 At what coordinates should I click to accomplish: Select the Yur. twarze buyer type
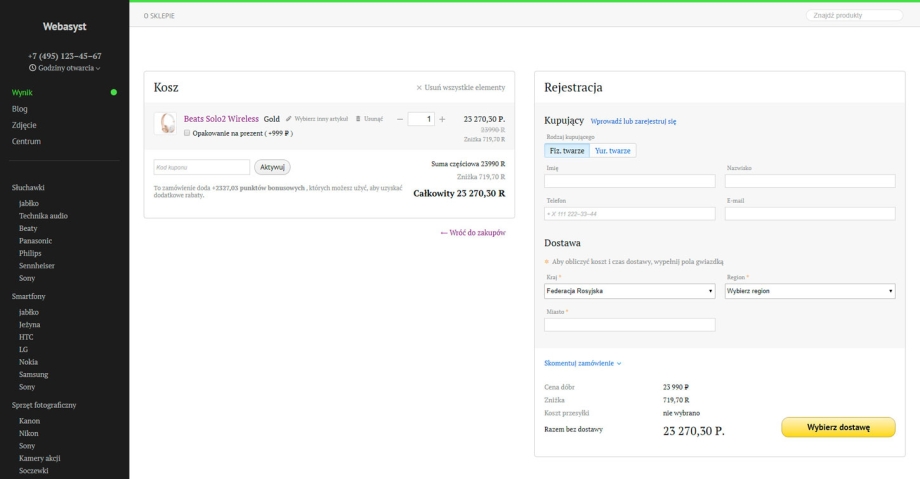(x=612, y=150)
